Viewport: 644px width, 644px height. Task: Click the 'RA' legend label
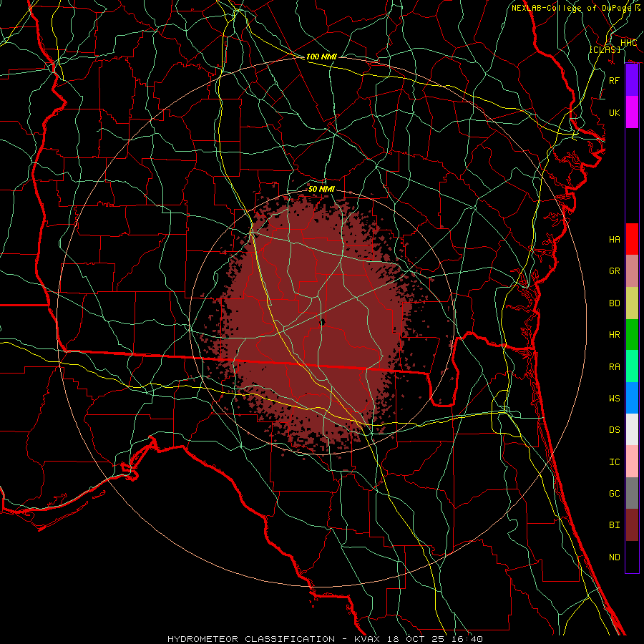tap(614, 366)
